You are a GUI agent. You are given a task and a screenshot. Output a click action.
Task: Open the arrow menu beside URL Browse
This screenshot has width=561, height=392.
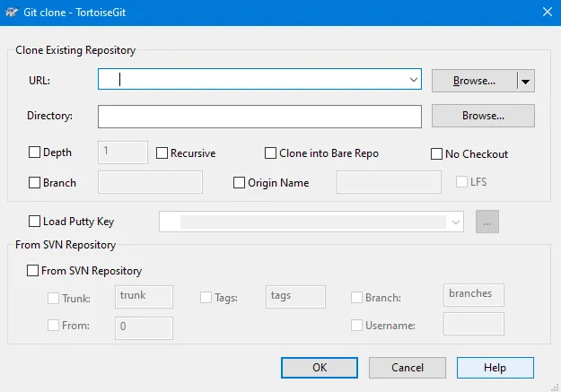526,82
